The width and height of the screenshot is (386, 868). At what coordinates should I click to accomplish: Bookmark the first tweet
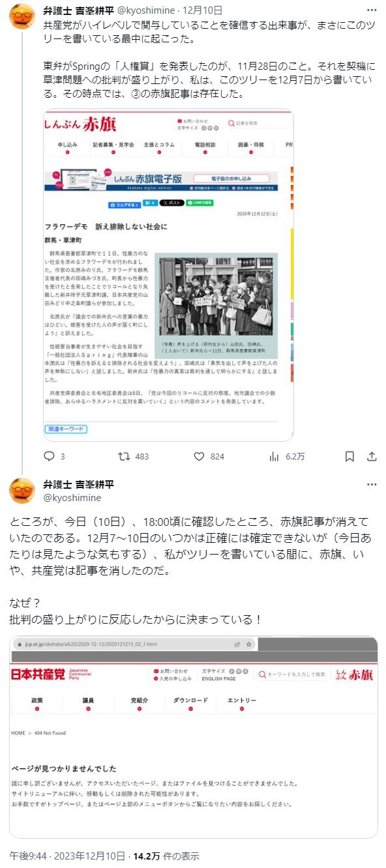[350, 456]
